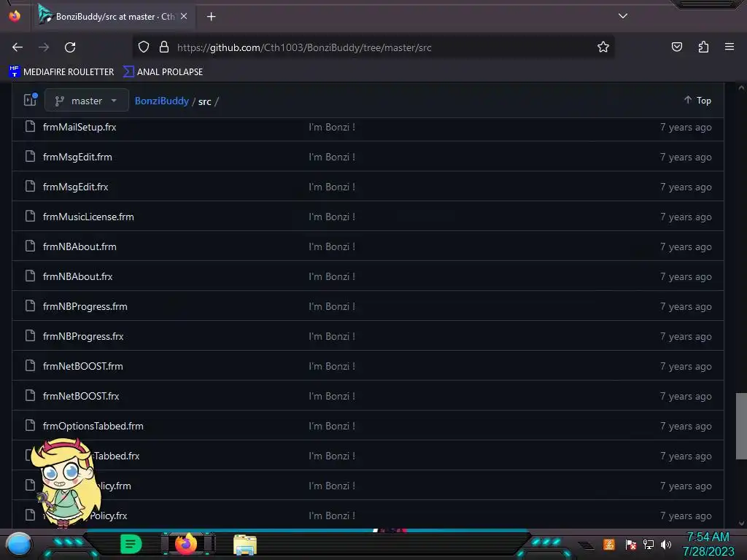Open the MEDIAFIRE ROULETTER bookmark
This screenshot has width=747, height=560.
(61, 72)
